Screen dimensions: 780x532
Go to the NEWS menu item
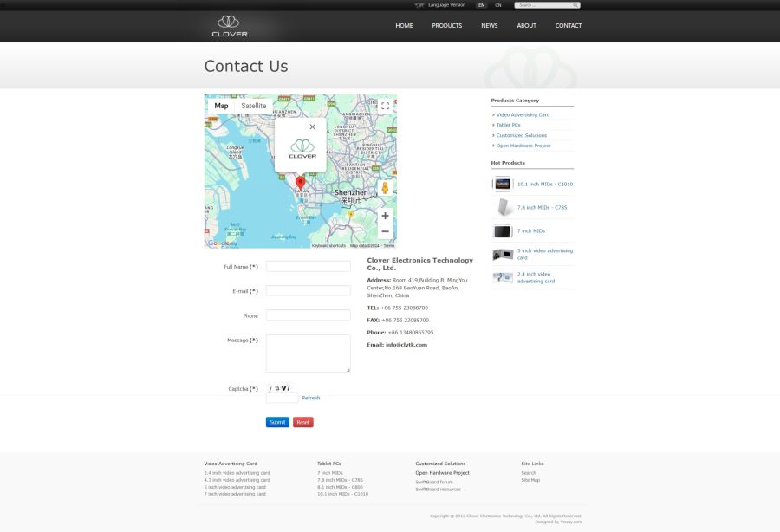tap(490, 26)
